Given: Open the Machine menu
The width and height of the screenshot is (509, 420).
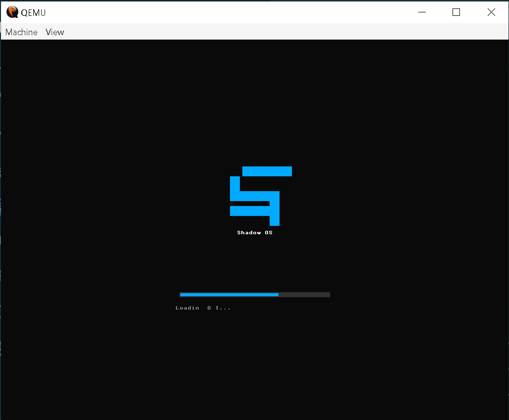Looking at the screenshot, I should click(21, 32).
